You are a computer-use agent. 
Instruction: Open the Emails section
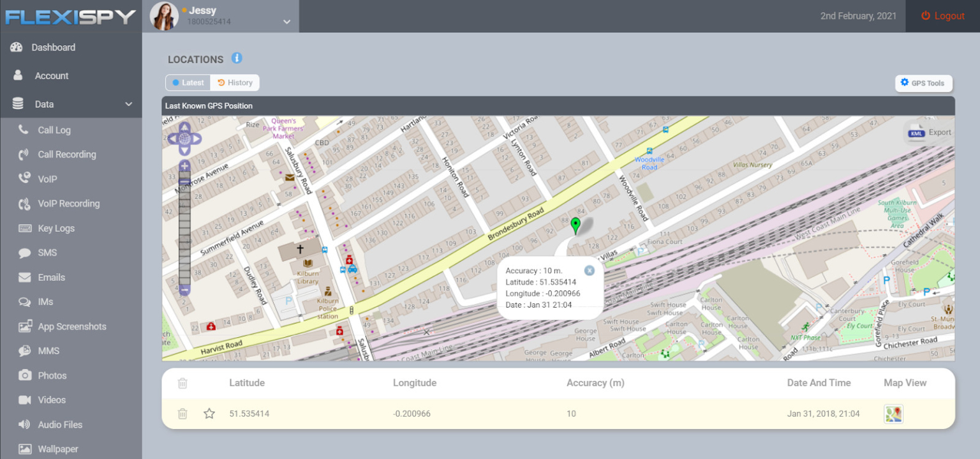click(x=50, y=277)
